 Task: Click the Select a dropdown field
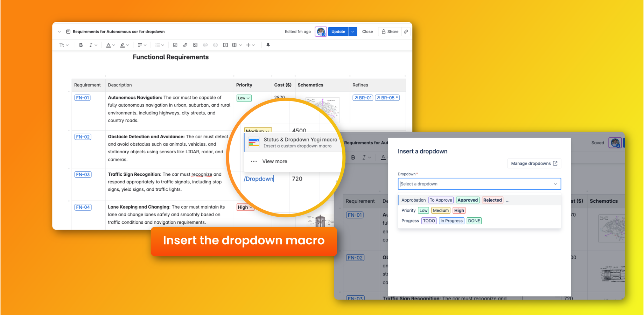[479, 184]
